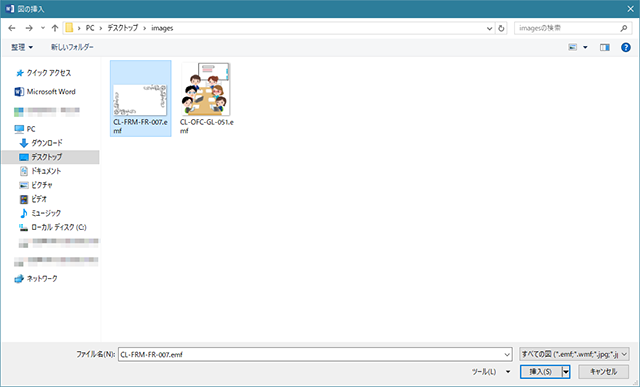Expand the address bar history dropdown
640x387 pixels.
[x=489, y=28]
